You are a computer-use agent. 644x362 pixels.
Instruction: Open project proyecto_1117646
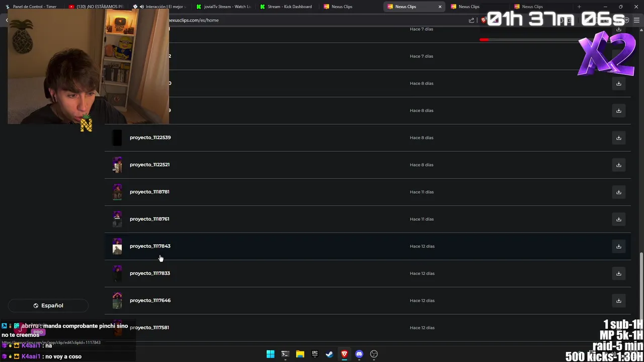click(150, 301)
